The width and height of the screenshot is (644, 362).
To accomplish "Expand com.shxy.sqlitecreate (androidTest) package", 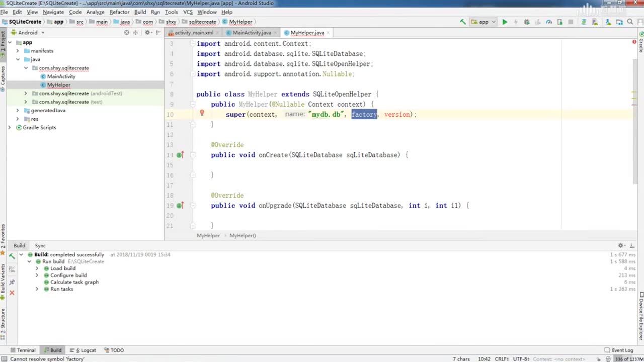I will pos(26,94).
